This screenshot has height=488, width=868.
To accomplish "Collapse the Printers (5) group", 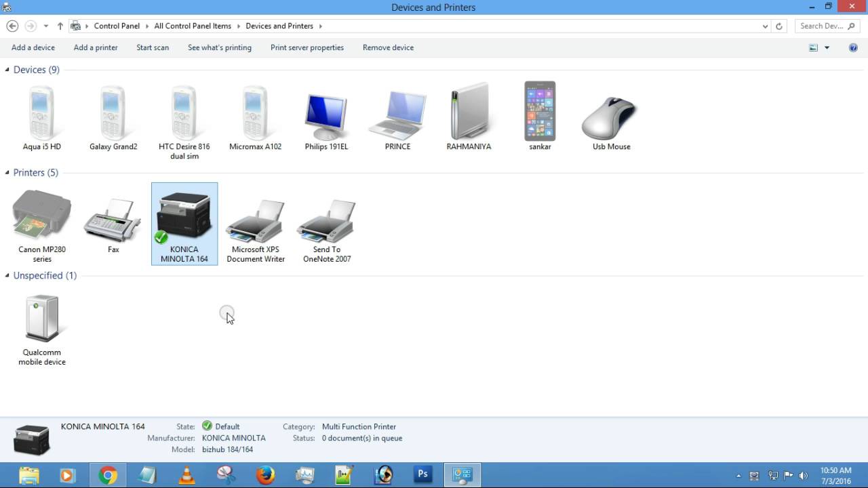I will click(7, 173).
